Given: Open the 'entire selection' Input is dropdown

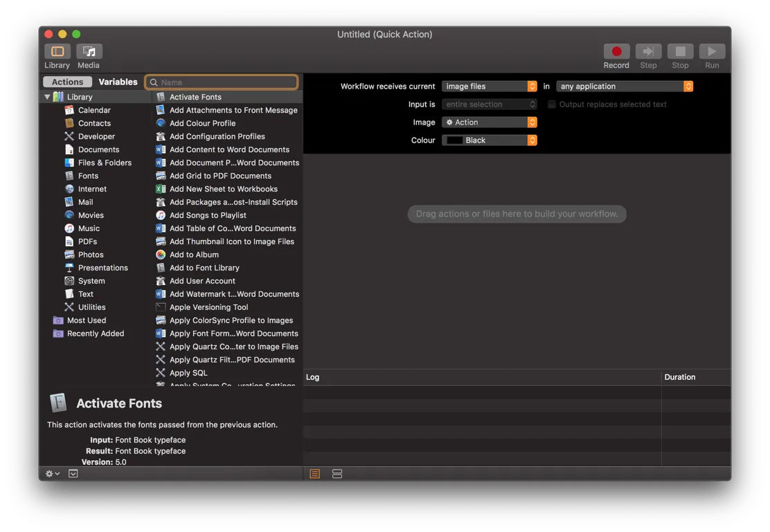Looking at the screenshot, I should (x=489, y=104).
